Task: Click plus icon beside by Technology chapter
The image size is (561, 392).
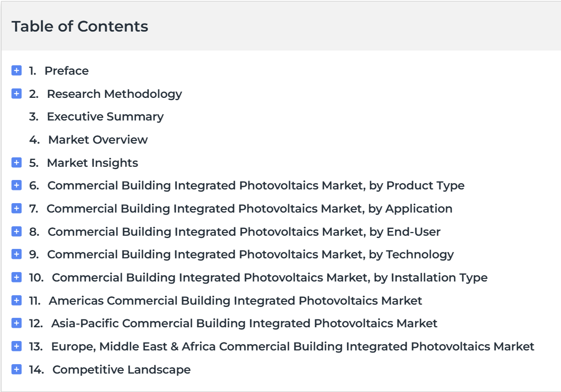Action: [16, 254]
